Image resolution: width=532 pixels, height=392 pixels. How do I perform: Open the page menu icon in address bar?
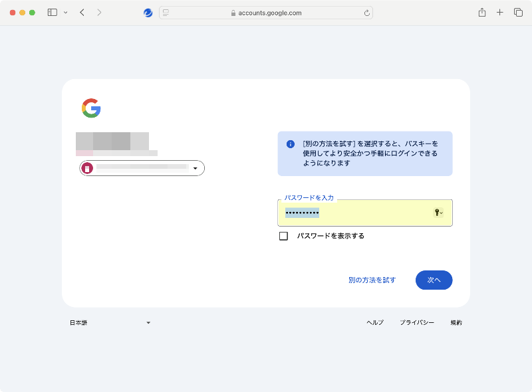pos(166,13)
